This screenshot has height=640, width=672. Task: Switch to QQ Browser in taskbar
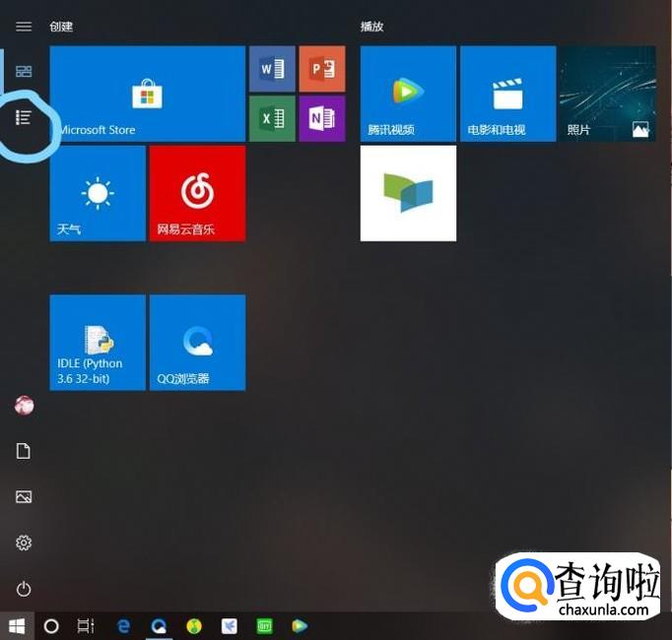point(159,626)
